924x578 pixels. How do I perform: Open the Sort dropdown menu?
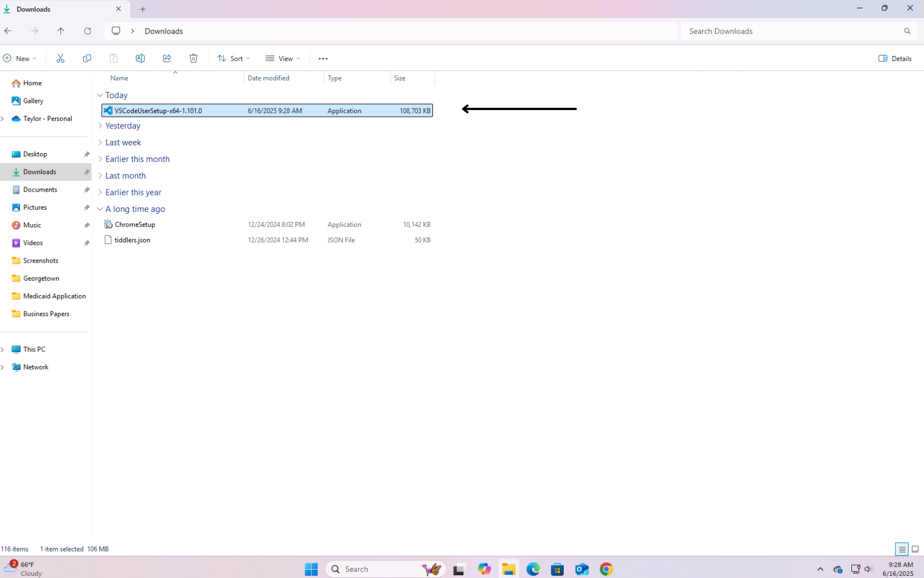(233, 58)
